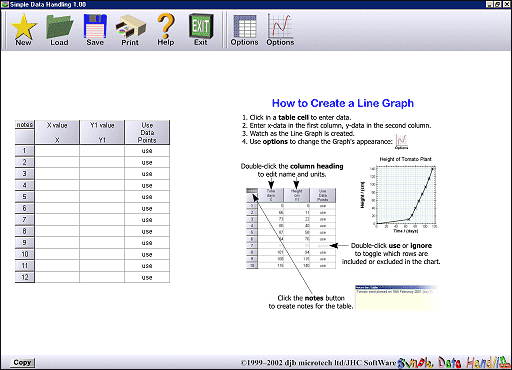The image size is (512, 370).
Task: Select the Y1 value column heading
Action: 102,132
